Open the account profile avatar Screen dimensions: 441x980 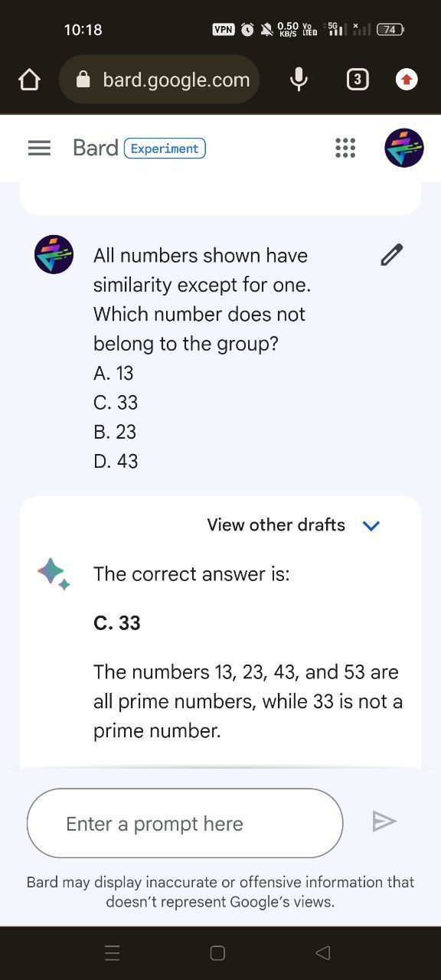point(404,148)
